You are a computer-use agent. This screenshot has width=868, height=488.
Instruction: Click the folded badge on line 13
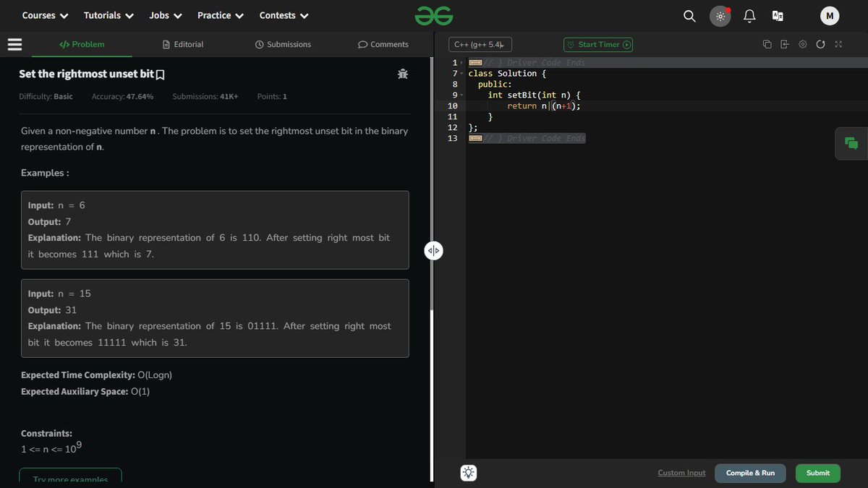coord(475,138)
